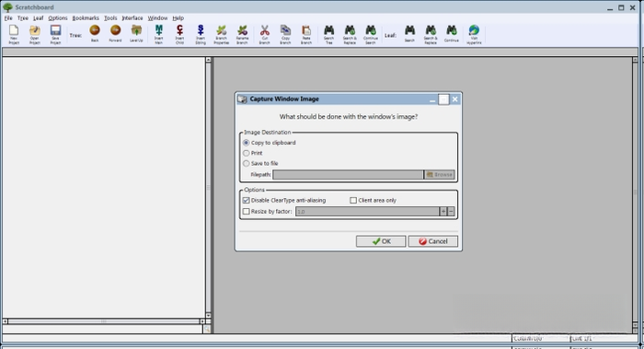The image size is (644, 349).
Task: Click Leaf Continue search icon
Action: click(x=452, y=33)
